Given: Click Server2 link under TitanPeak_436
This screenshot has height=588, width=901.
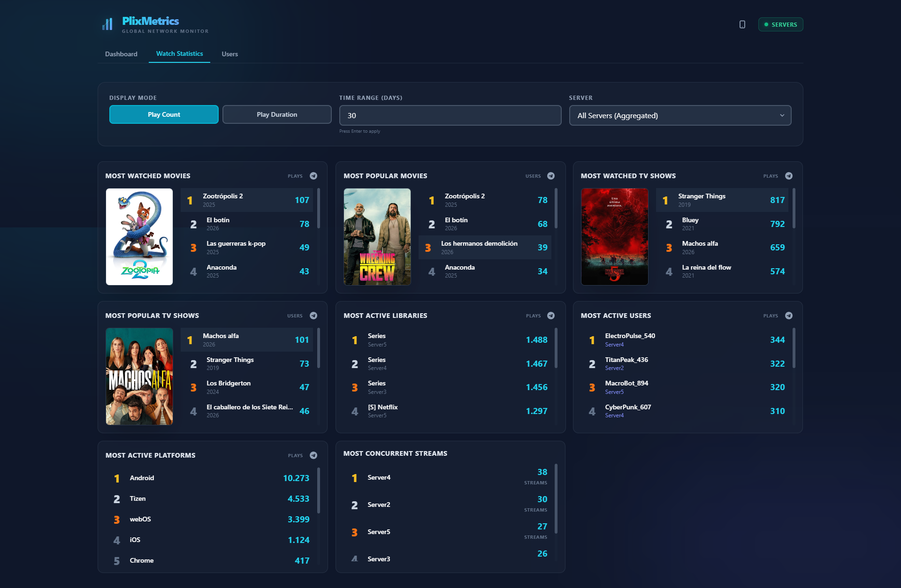Looking at the screenshot, I should pos(614,368).
